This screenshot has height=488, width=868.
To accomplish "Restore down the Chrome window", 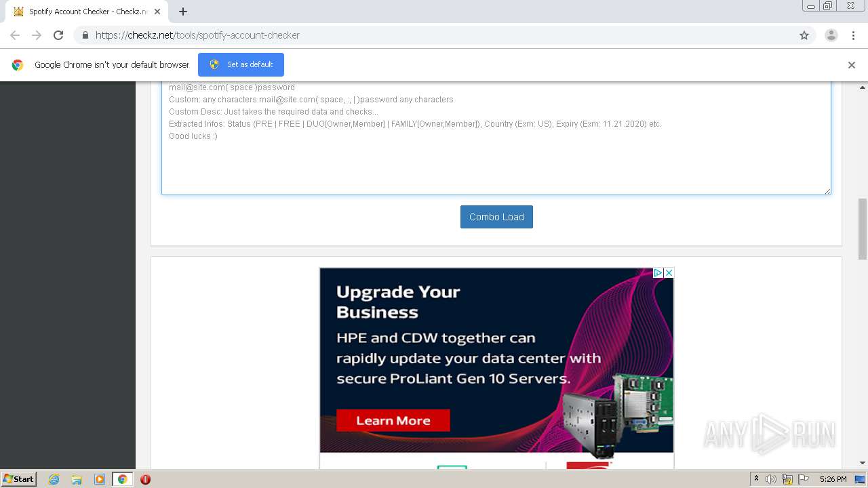I will click(x=828, y=6).
